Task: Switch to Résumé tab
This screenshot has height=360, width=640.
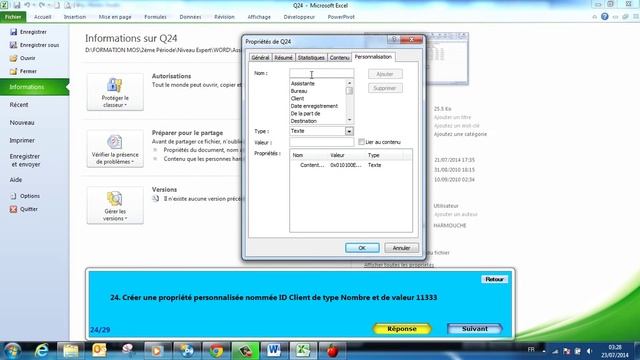Action: [x=283, y=58]
